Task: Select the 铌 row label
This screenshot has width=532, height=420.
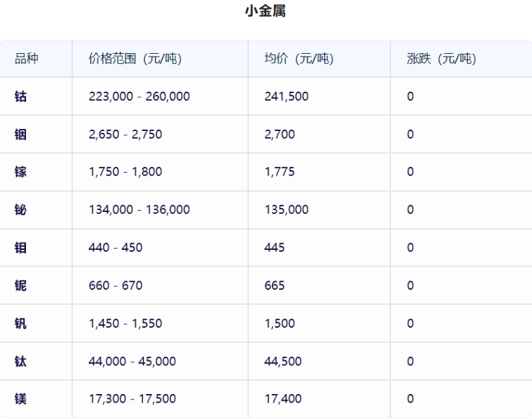Action: [x=21, y=285]
